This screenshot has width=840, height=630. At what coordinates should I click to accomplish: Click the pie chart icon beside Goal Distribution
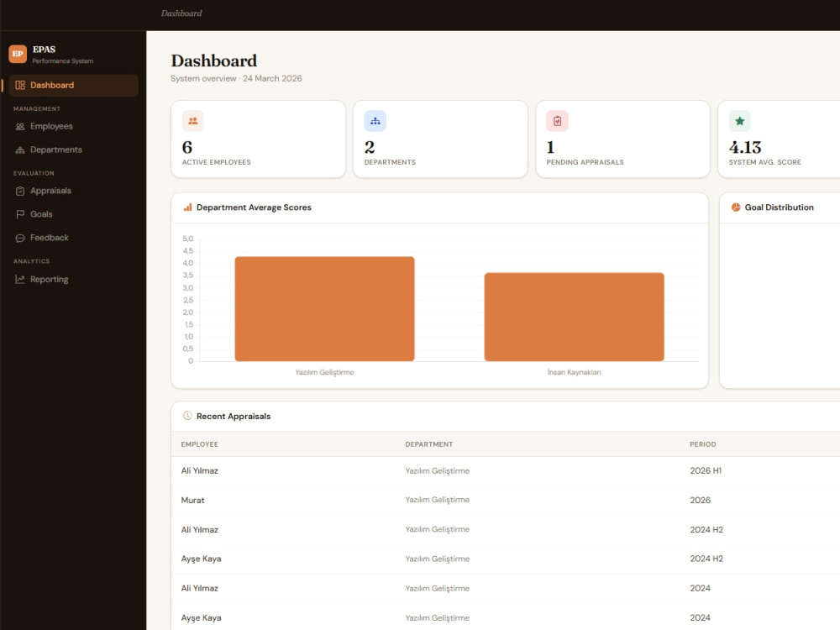736,207
